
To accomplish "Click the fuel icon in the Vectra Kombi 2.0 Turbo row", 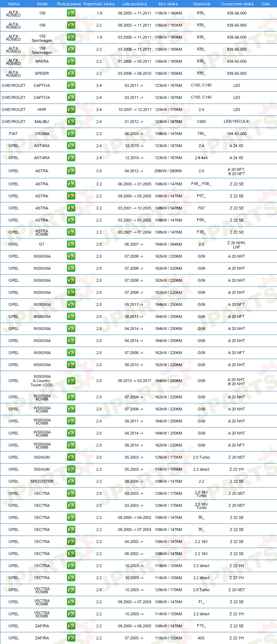I will pos(71,590).
